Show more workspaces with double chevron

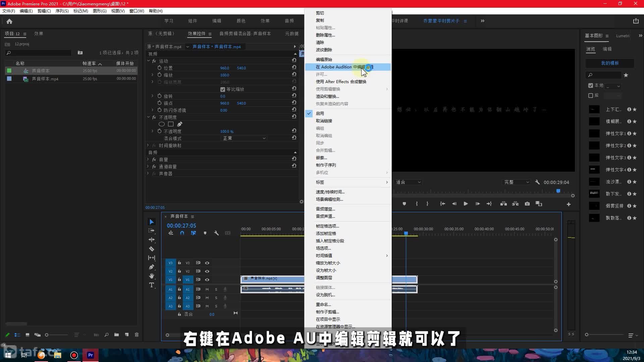pos(482,21)
